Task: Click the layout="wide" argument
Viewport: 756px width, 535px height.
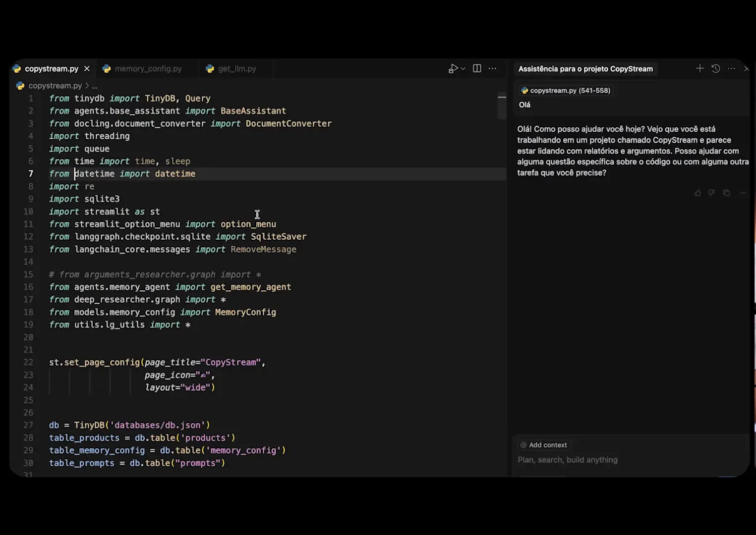Action: pos(177,388)
